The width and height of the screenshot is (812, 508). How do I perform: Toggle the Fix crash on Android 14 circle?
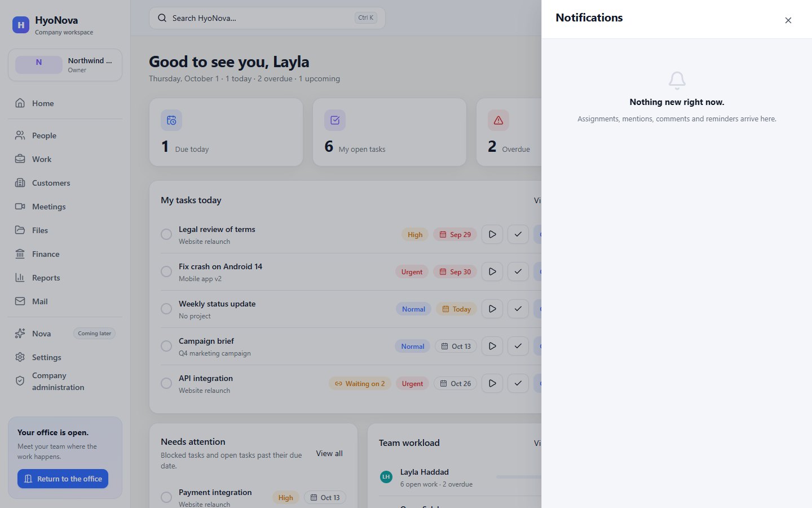[166, 271]
